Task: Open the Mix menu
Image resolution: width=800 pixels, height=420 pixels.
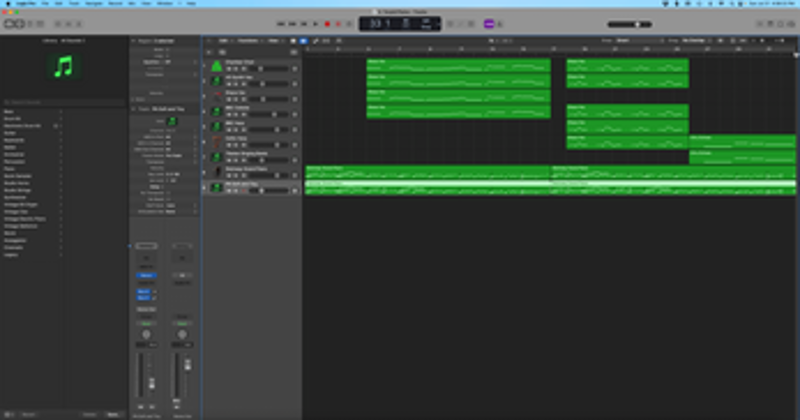Action: point(132,3)
